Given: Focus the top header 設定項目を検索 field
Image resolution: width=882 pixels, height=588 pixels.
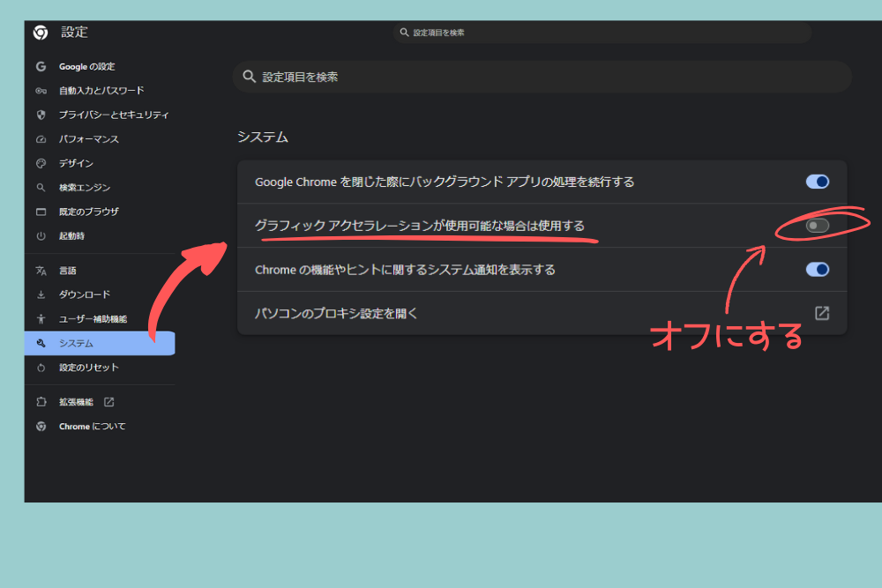Looking at the screenshot, I should [602, 33].
